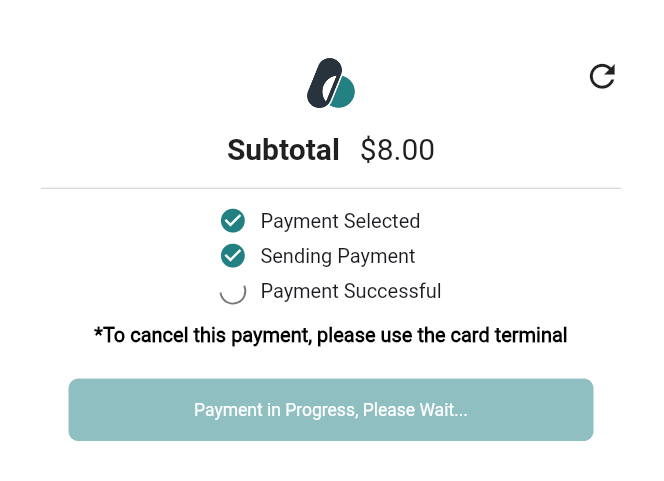Select the Payment Successful step text
Image resolution: width=664 pixels, height=481 pixels.
pyautogui.click(x=350, y=292)
